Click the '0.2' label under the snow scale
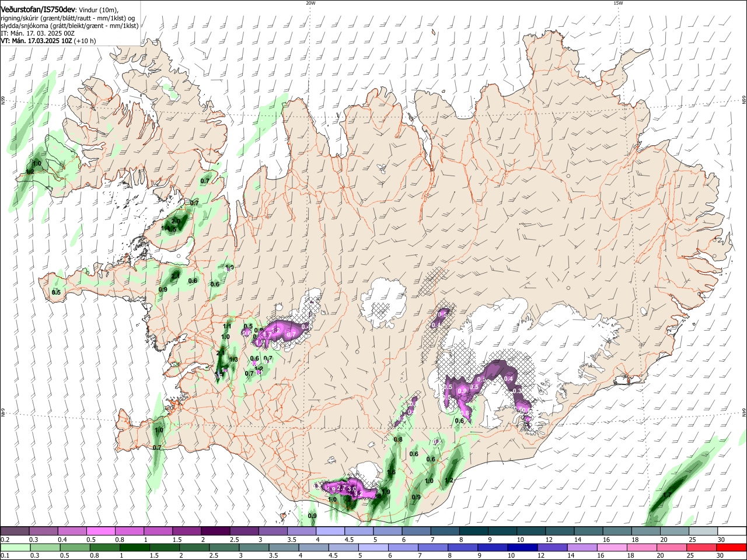The width and height of the screenshot is (747, 560). tap(5, 540)
